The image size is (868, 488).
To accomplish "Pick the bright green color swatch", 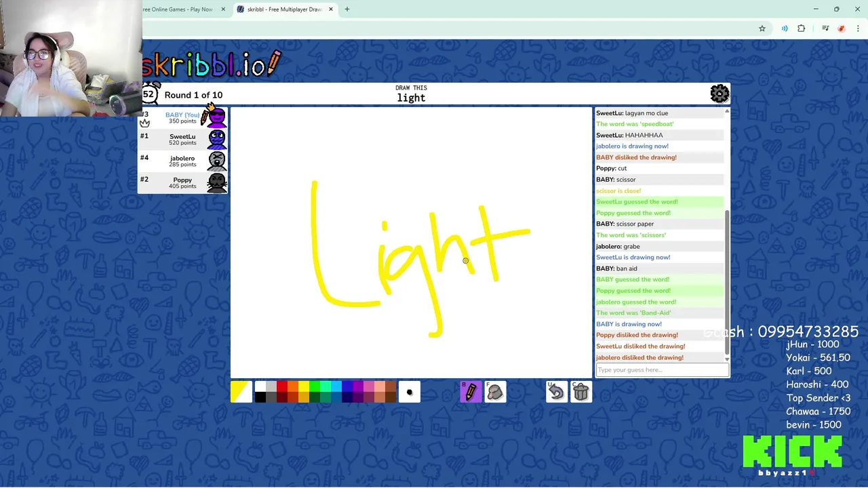I will click(315, 386).
